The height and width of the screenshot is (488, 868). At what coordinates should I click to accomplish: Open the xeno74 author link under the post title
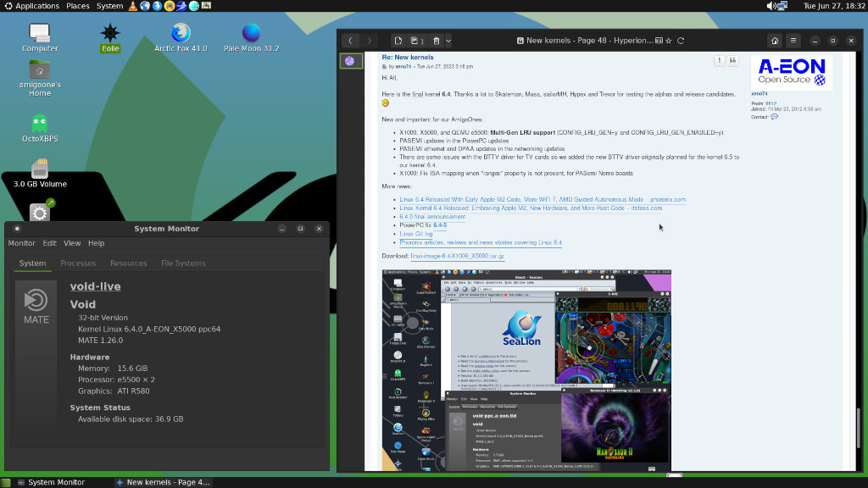click(403, 66)
